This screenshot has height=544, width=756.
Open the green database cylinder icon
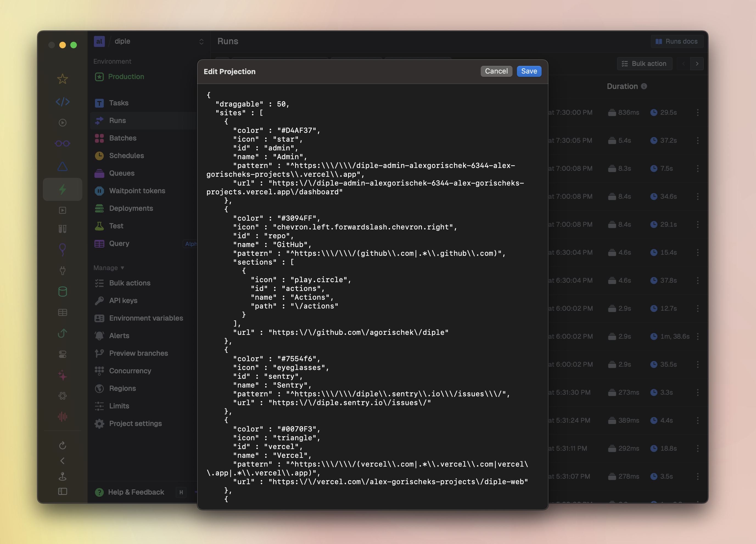tap(62, 292)
